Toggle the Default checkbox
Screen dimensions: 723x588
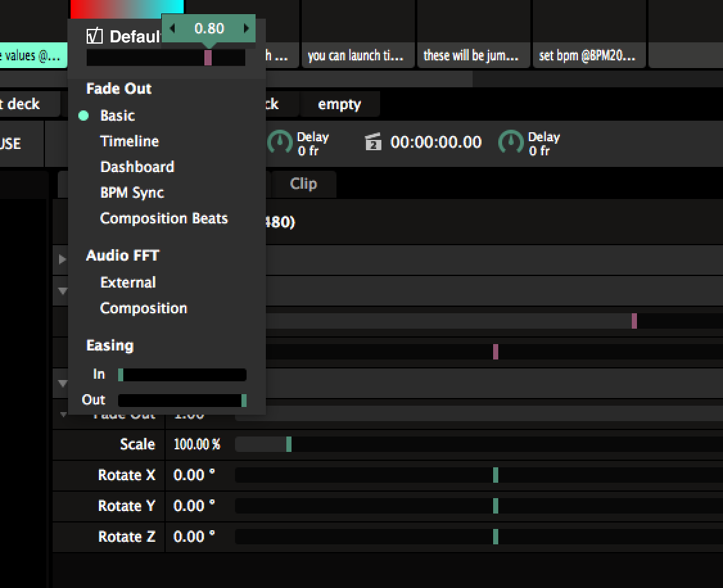click(94, 37)
